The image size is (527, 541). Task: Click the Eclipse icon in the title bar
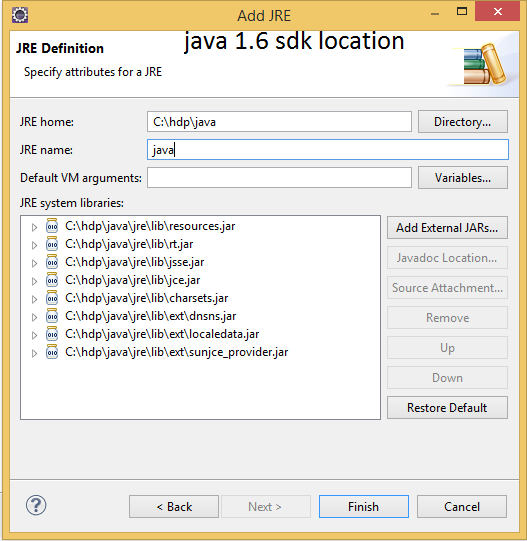tap(20, 15)
